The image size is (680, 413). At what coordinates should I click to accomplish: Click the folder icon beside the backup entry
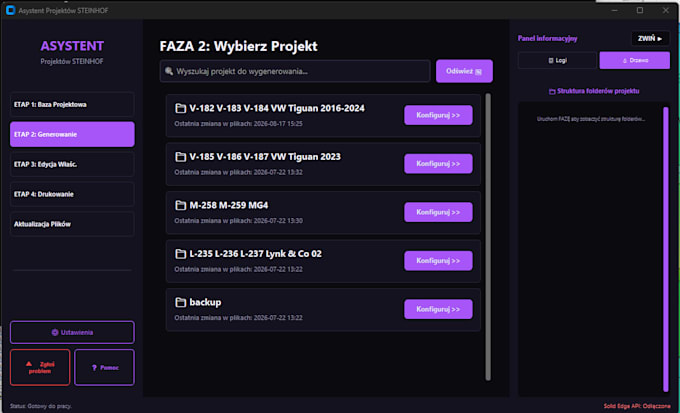180,302
